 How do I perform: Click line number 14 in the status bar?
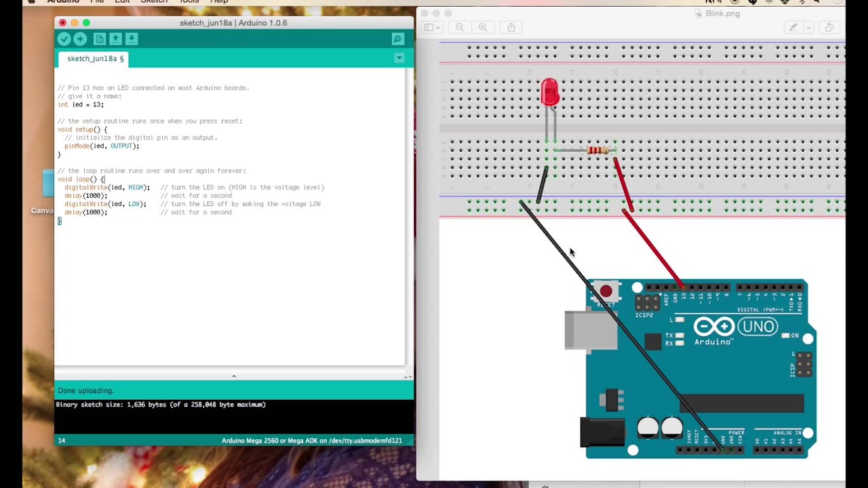coord(62,441)
